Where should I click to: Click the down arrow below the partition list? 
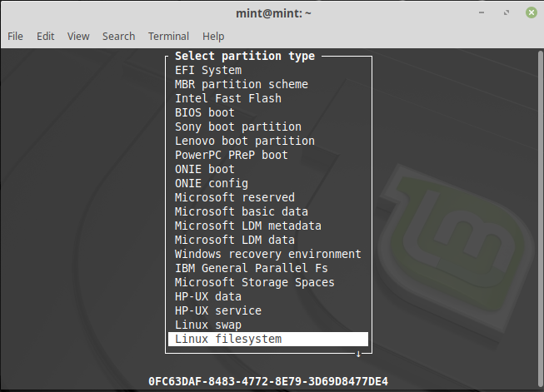point(358,355)
